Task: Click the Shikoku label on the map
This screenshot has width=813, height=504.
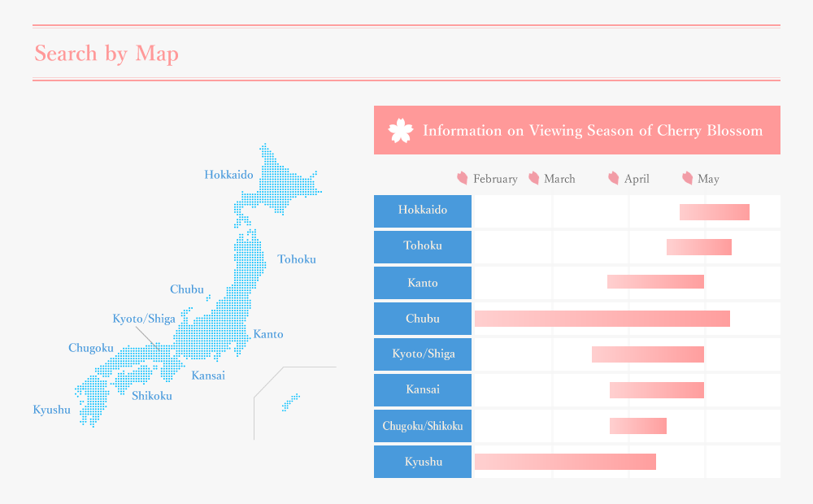Action: click(152, 396)
